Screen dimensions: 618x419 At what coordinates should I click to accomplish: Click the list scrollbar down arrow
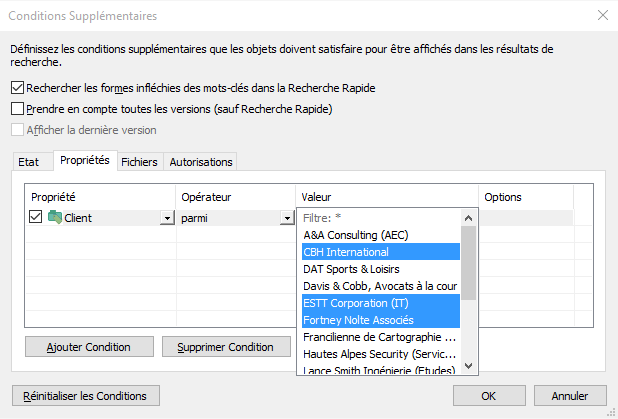click(x=467, y=367)
